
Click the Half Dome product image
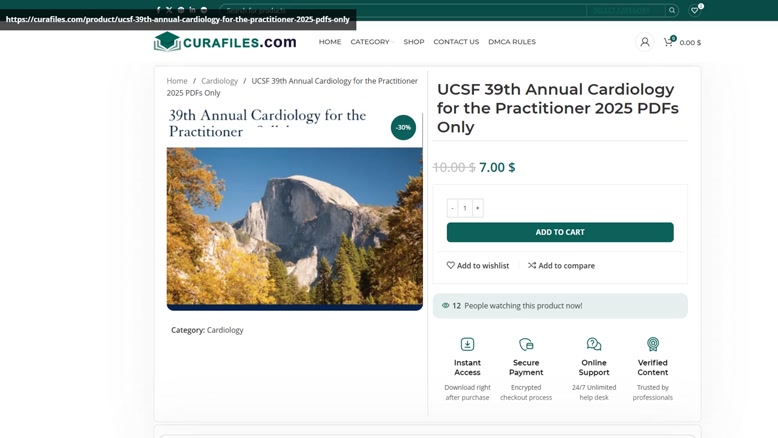(x=294, y=226)
